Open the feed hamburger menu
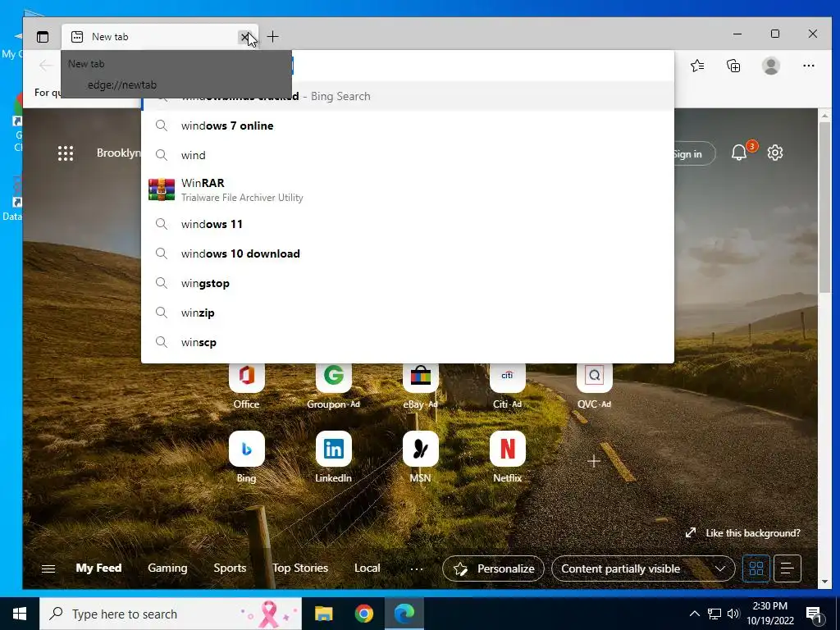Image resolution: width=840 pixels, height=630 pixels. click(48, 568)
